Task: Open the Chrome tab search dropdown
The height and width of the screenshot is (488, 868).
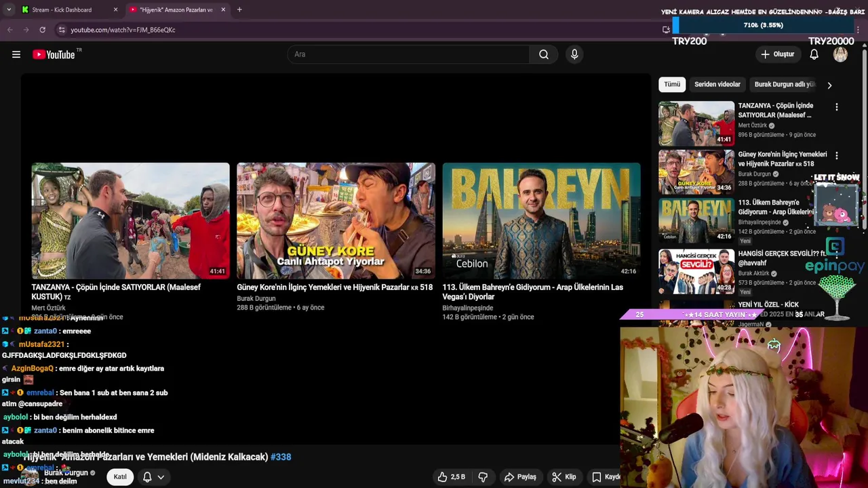Action: pyautogui.click(x=9, y=9)
